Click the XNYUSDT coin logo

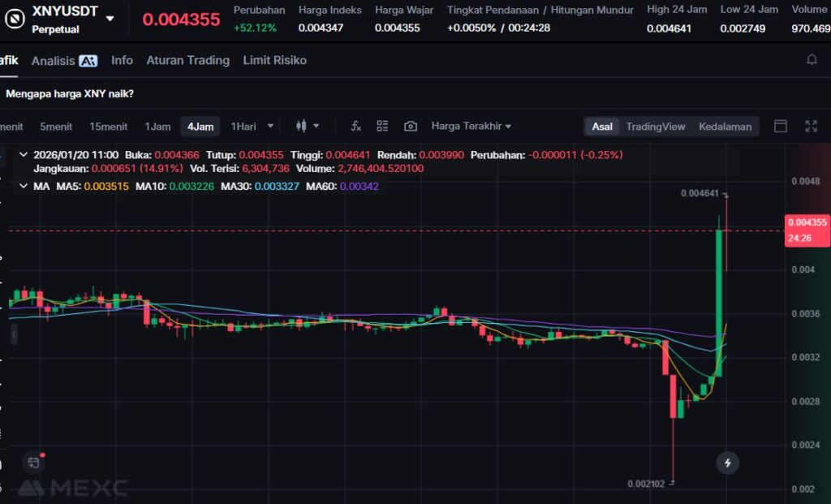13,19
